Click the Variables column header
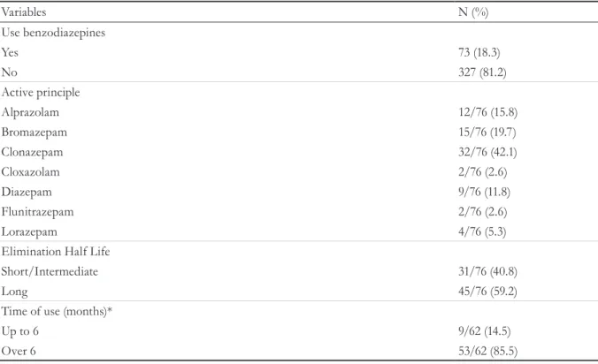This screenshot has height=364, width=598. click(x=24, y=12)
